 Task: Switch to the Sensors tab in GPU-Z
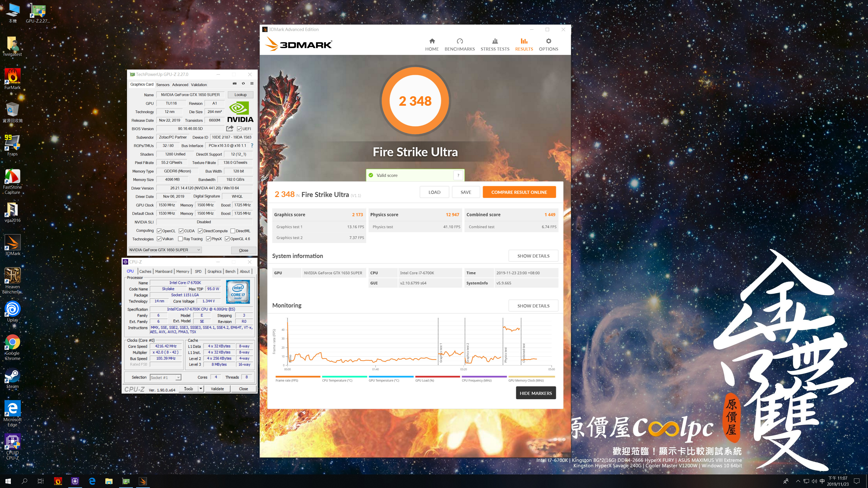coord(163,84)
